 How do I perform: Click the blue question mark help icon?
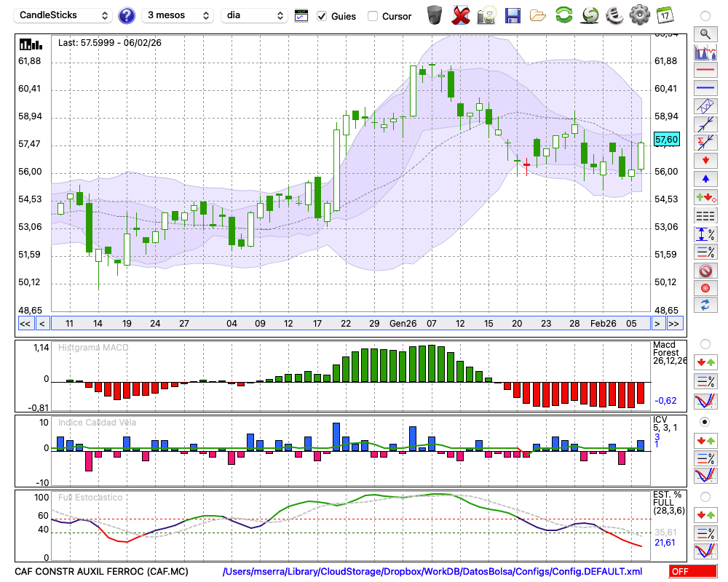(127, 15)
